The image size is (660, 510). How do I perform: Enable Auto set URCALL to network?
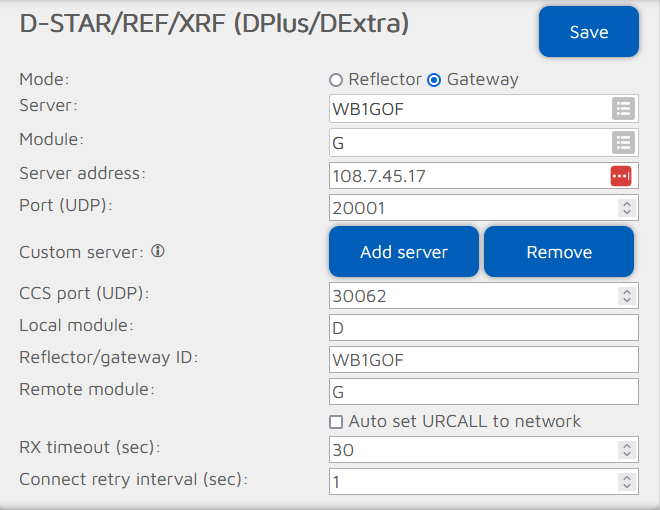coord(337,421)
